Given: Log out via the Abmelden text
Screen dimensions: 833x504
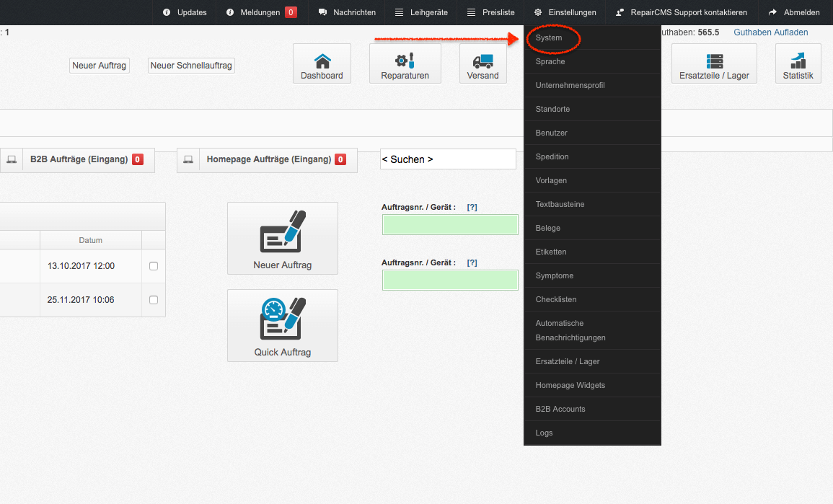Looking at the screenshot, I should coord(802,12).
